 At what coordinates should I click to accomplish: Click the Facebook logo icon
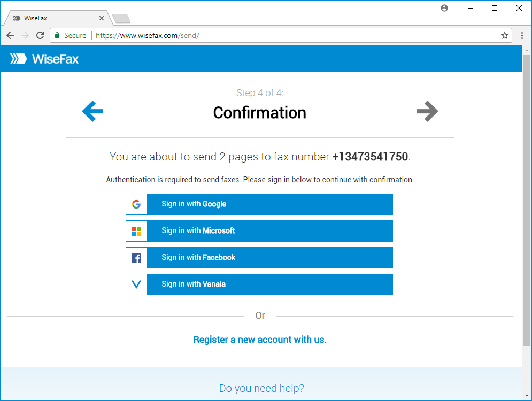(136, 258)
